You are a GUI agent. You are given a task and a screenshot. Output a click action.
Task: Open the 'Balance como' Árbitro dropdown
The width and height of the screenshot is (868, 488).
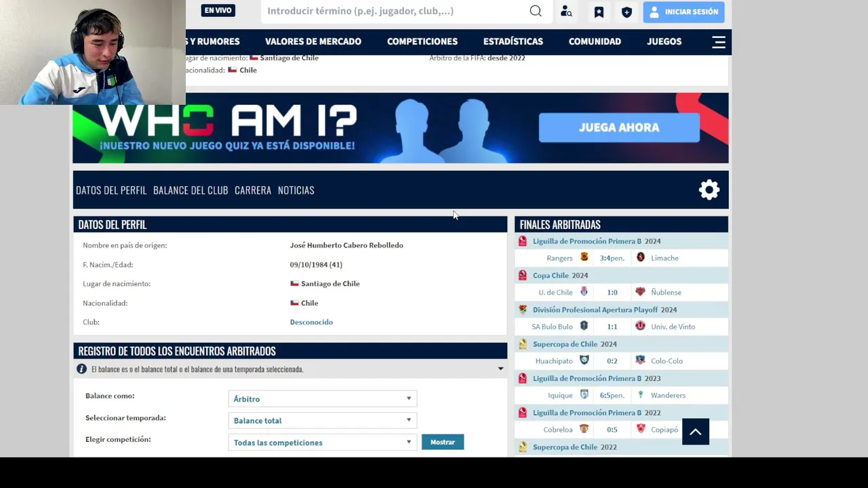pyautogui.click(x=322, y=399)
